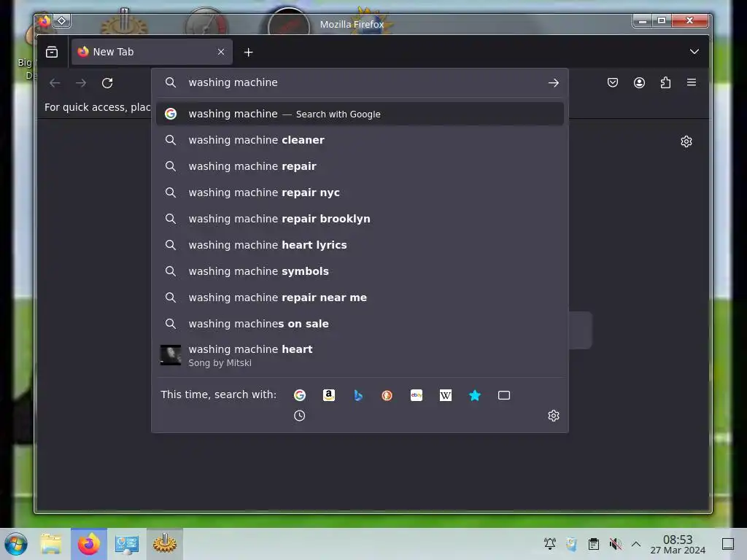Choose washing machine Search with Google
Screen dimensions: 747x560
pos(360,114)
